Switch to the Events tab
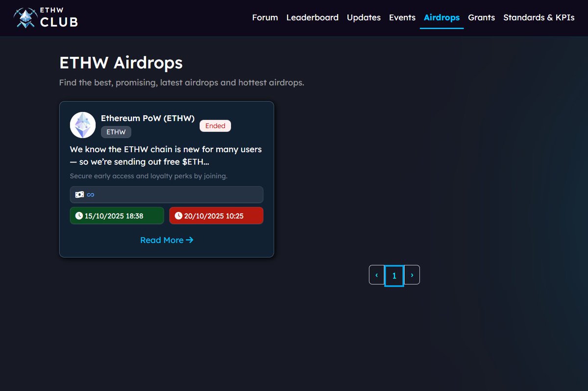The image size is (588, 391). [x=402, y=17]
